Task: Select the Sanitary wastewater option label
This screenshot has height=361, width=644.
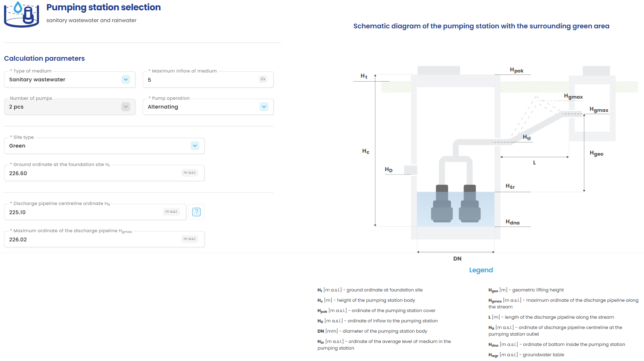Action: 37,79
